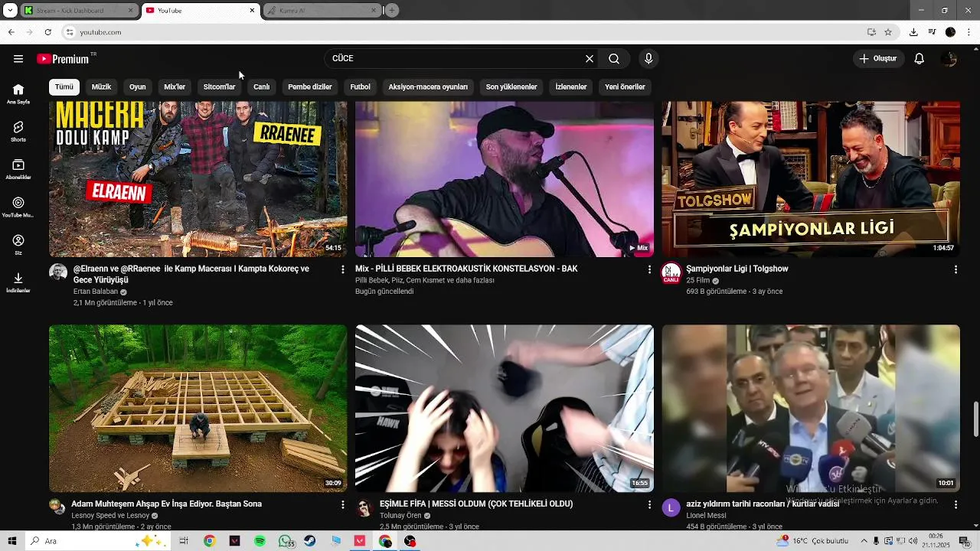Go to Ana Sayfa in sidebar

18,94
